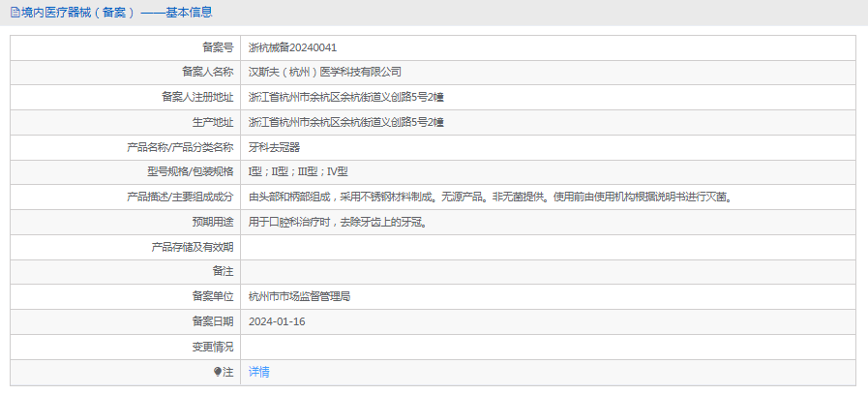
Task: Click the 变更情况 label
Action: pos(213,348)
